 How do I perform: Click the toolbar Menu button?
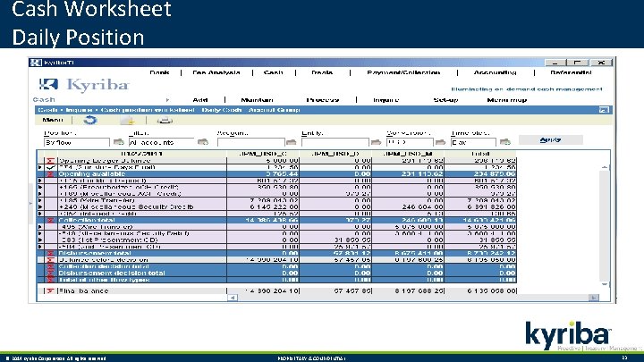click(53, 121)
